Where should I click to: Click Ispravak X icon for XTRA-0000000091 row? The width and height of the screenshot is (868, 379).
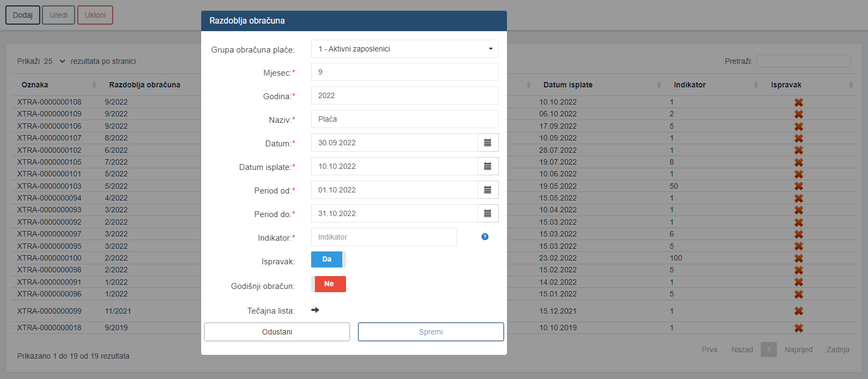coord(799,282)
